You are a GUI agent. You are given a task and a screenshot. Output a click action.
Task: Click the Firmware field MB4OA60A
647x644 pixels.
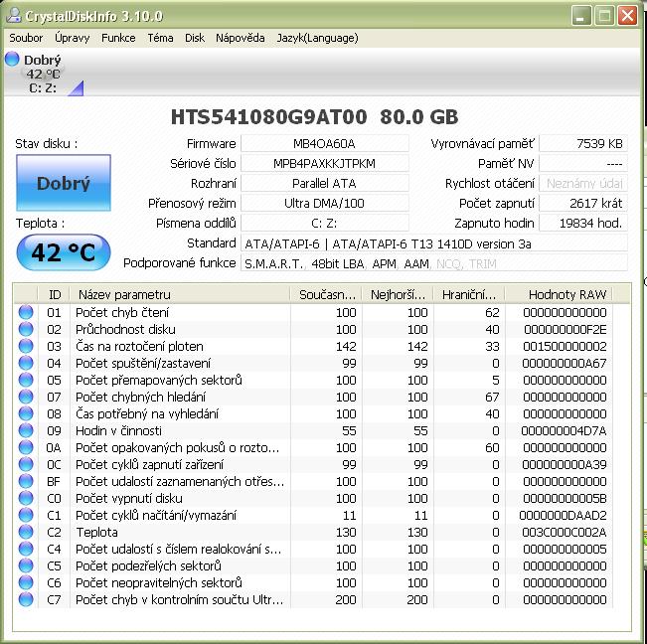[x=324, y=144]
